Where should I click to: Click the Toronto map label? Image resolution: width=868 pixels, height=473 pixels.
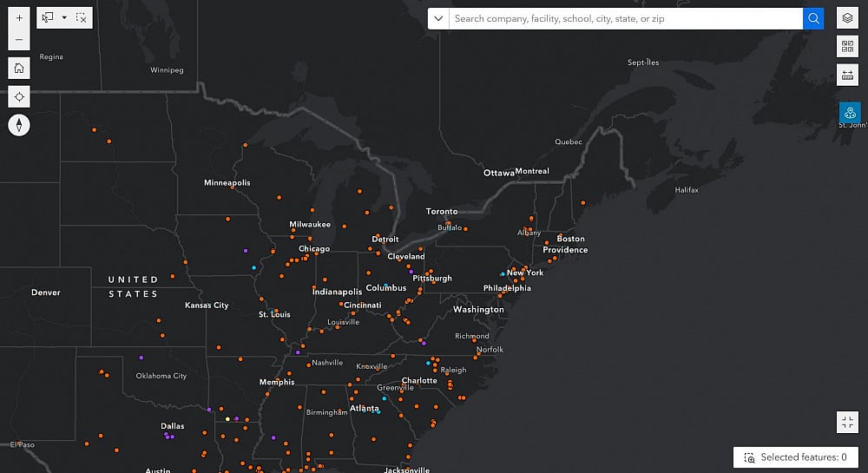442,211
